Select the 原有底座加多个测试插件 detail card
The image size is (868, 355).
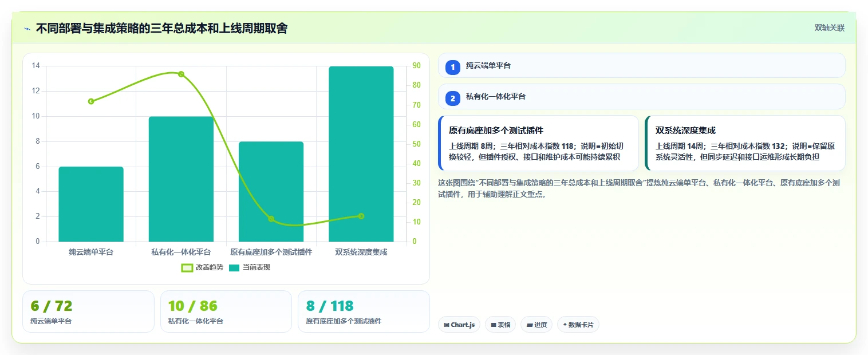[538, 143]
